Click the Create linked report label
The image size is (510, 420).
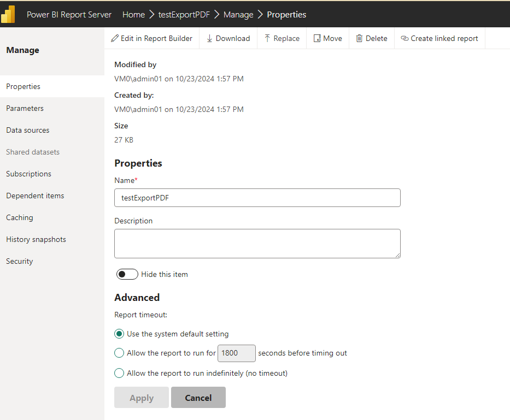coord(444,38)
